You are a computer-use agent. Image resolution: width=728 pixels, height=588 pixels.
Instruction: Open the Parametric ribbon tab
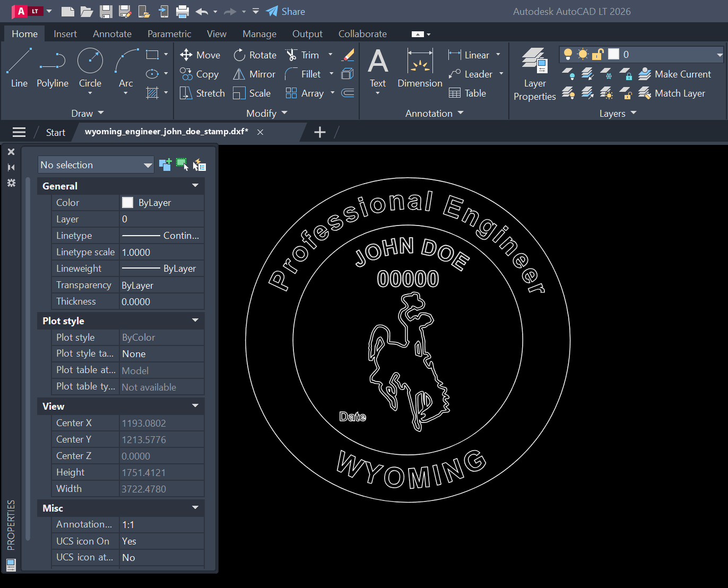pyautogui.click(x=169, y=33)
